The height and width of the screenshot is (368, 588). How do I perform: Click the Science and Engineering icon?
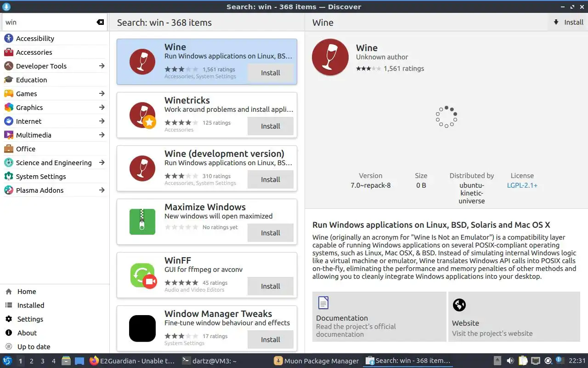pos(9,163)
